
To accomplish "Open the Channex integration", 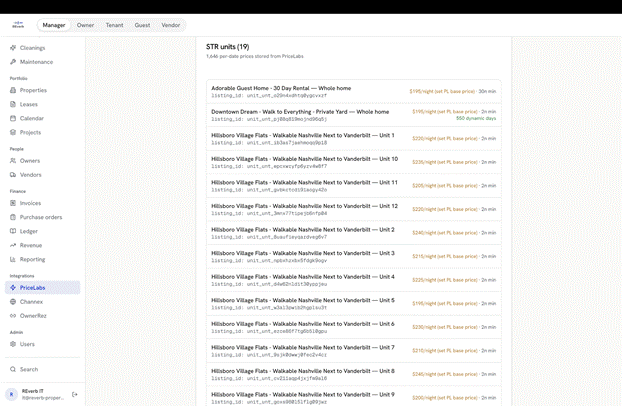I will click(x=42, y=302).
